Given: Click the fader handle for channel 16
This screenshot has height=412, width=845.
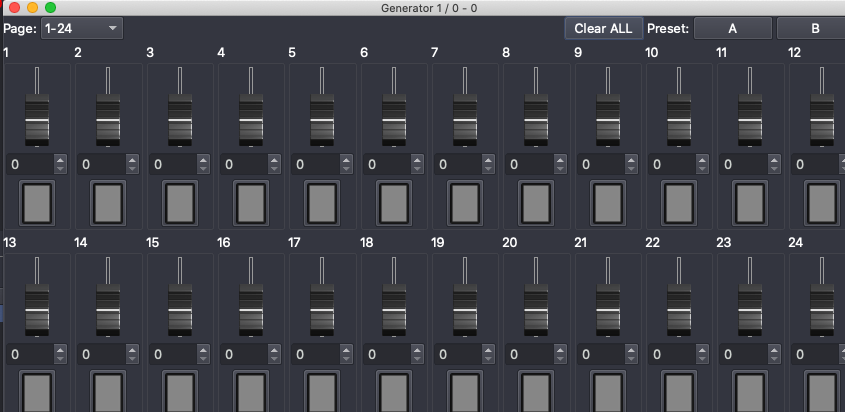Looking at the screenshot, I should 251,310.
